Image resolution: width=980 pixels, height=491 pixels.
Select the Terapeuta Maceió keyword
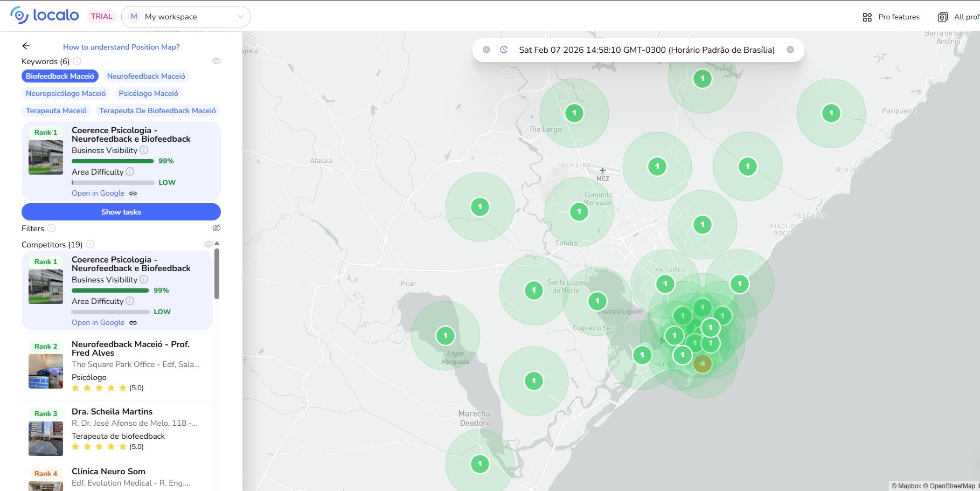(x=56, y=110)
